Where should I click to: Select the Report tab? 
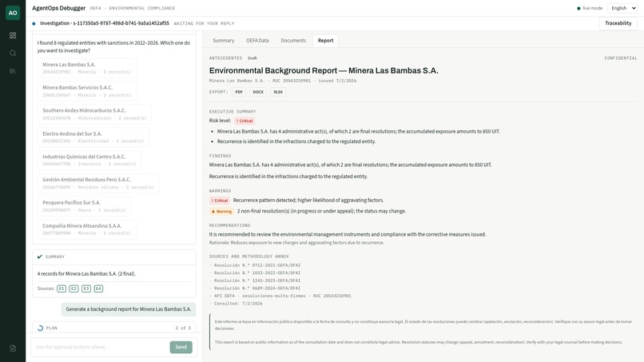pos(325,40)
